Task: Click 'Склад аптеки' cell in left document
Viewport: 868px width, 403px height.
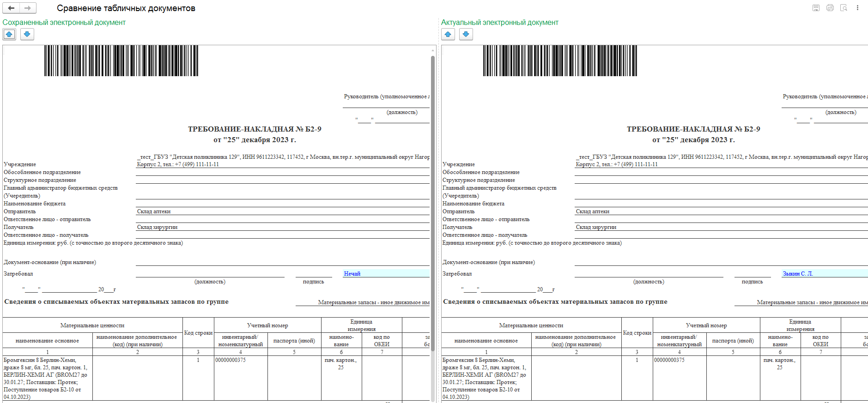Action: 283,211
